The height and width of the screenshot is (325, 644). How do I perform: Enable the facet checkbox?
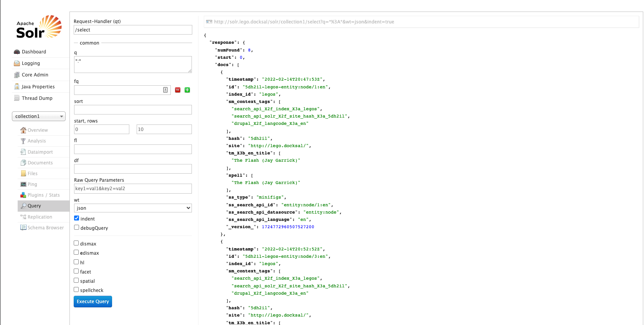[76, 271]
